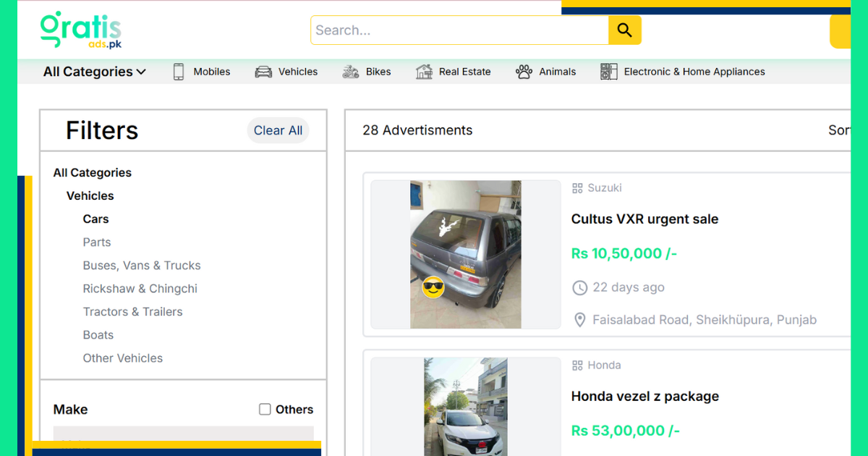868x456 pixels.
Task: Click the Electronic & Home Appliances icon
Action: [x=609, y=72]
